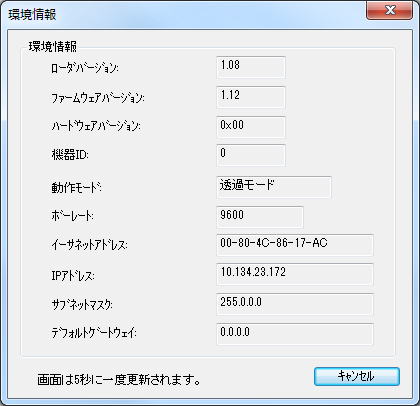The image size is (420, 406).
Task: Select the 機器ID value field
Action: tap(251, 155)
